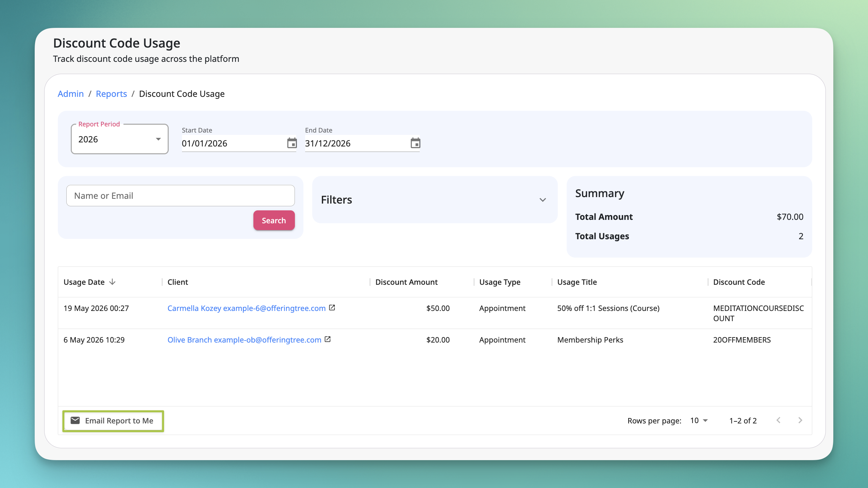The width and height of the screenshot is (868, 488).
Task: Select the 6 May 2026 10:29 date cell
Action: click(94, 340)
